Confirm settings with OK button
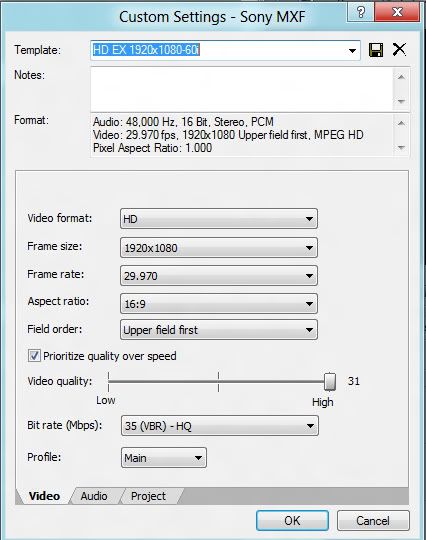This screenshot has width=426, height=540. click(292, 520)
